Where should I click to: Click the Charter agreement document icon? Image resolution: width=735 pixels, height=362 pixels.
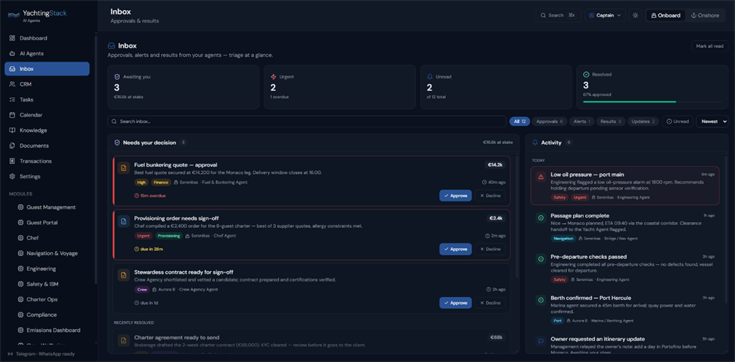tap(124, 340)
